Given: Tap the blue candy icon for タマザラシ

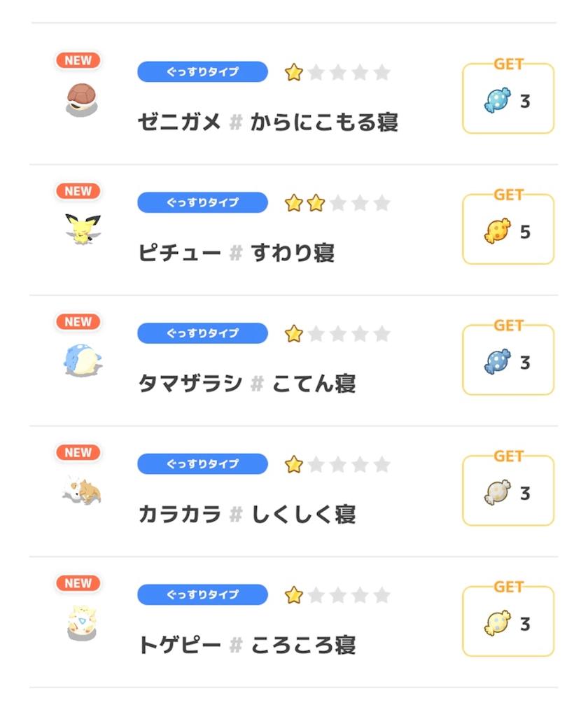Looking at the screenshot, I should click(x=498, y=363).
